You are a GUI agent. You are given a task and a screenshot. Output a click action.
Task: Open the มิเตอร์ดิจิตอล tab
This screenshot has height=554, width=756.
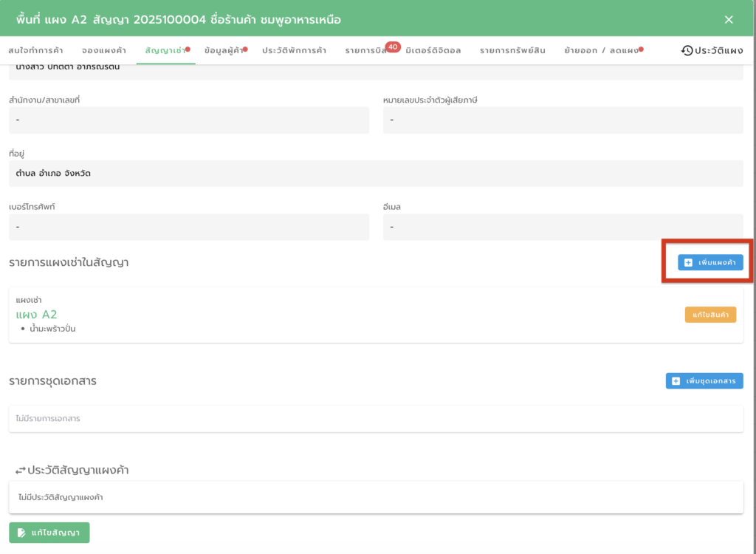tap(433, 50)
